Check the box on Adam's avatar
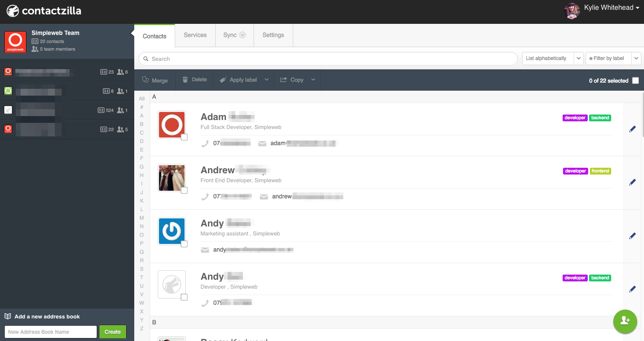The width and height of the screenshot is (644, 341). 184,137
